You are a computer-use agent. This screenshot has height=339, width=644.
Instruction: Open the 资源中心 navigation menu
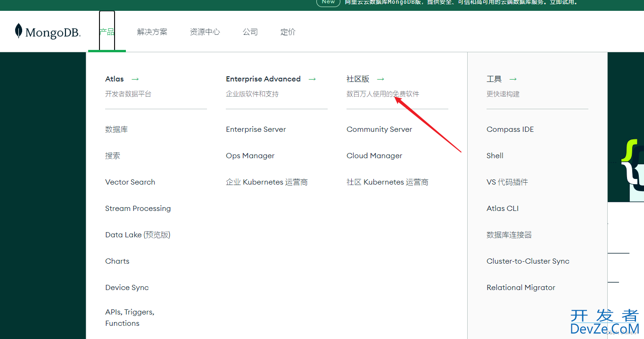tap(205, 32)
